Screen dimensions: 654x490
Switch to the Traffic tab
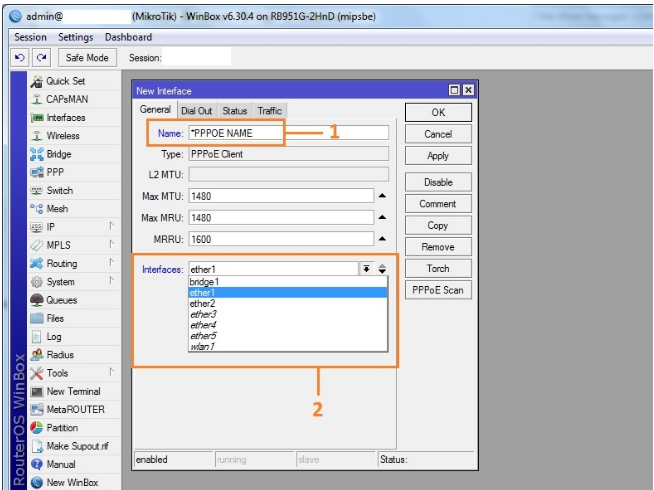(269, 111)
